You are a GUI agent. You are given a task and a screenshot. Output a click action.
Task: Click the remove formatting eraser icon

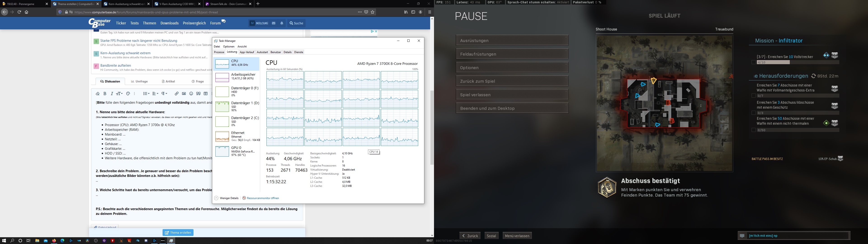point(98,94)
